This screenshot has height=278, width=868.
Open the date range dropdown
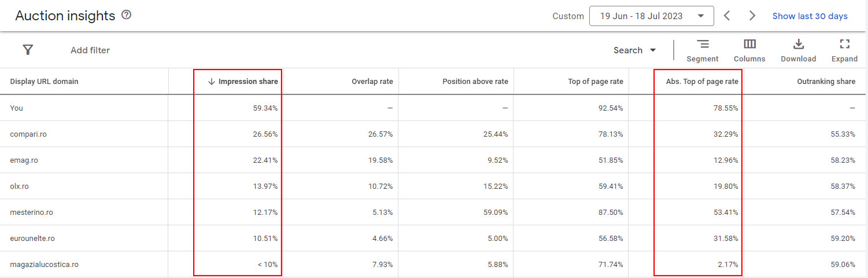651,16
